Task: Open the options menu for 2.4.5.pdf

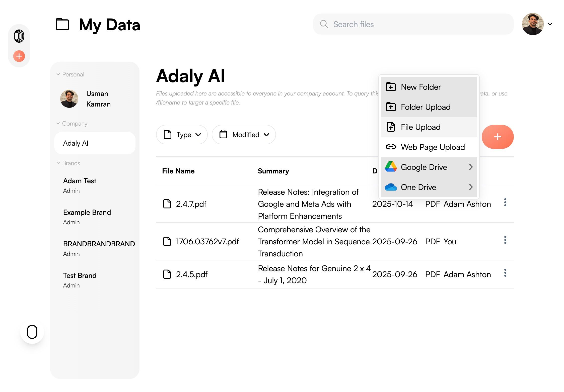Action: 505,273
